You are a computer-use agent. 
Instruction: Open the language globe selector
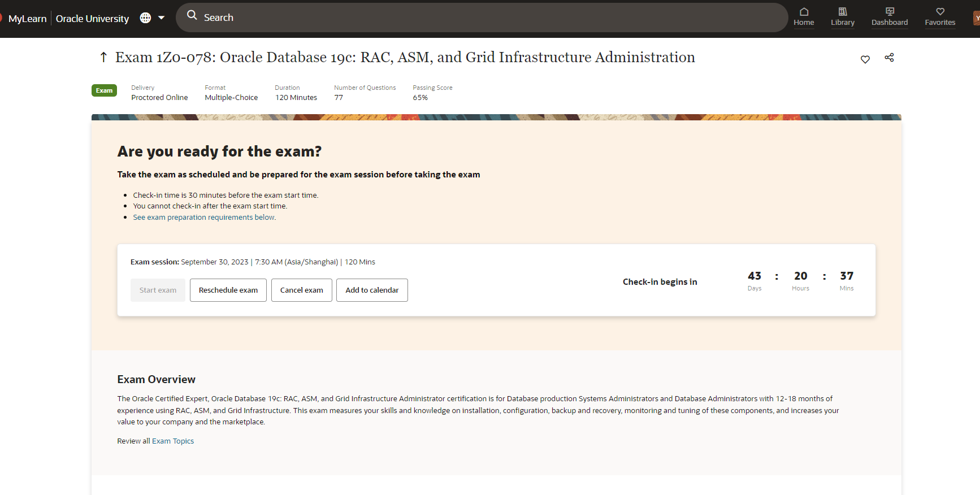[145, 18]
